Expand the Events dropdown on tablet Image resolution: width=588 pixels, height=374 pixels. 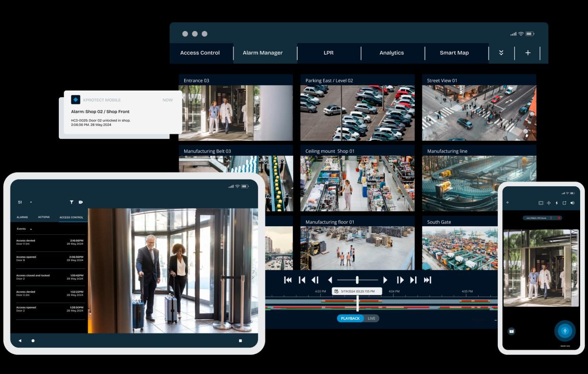coord(24,229)
